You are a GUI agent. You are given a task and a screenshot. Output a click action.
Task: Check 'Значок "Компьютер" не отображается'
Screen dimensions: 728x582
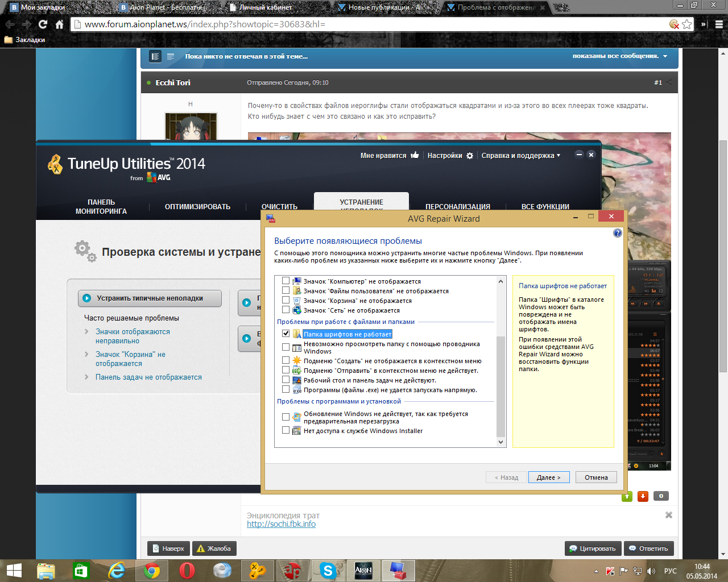[286, 281]
